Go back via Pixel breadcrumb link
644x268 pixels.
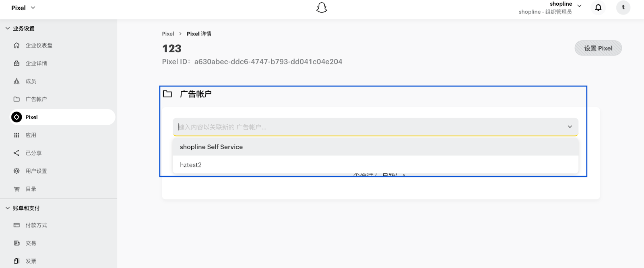point(168,34)
